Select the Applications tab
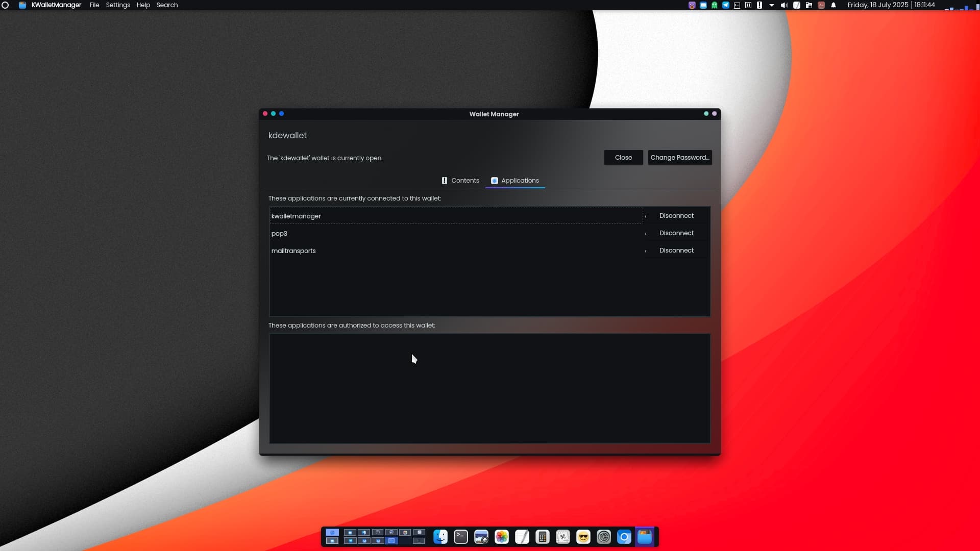 coord(515,181)
